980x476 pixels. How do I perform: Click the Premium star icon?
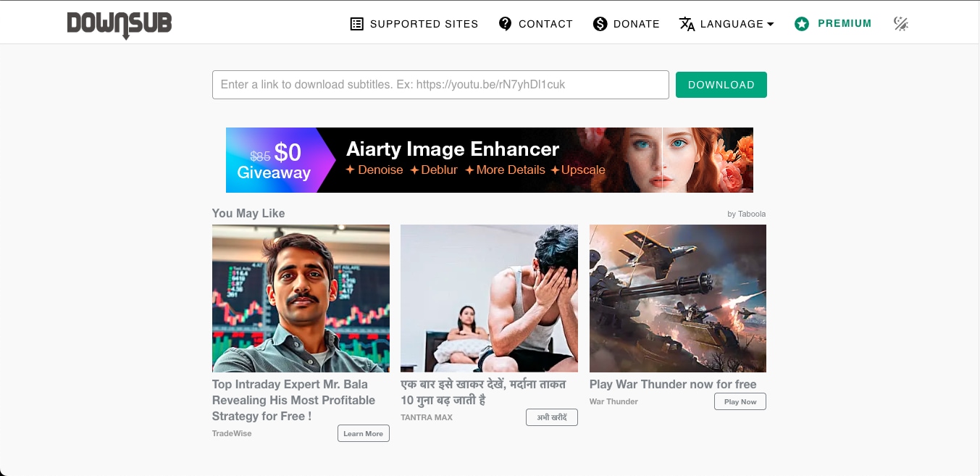point(801,24)
